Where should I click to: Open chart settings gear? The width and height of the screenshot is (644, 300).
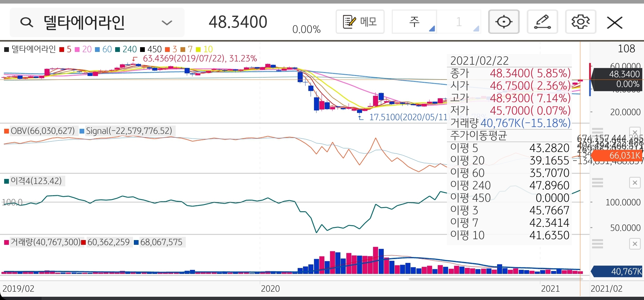coord(581,22)
